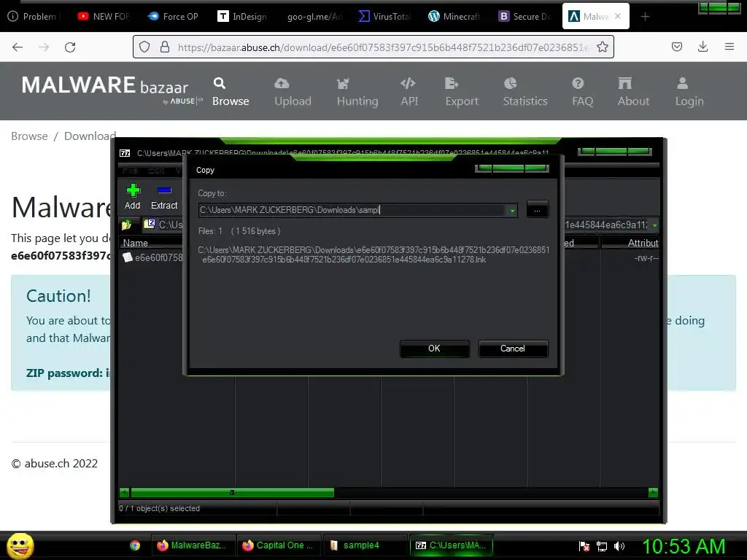Viewport: 747px width, 560px height.
Task: Switch to the InDesign tab
Action: 242,16
